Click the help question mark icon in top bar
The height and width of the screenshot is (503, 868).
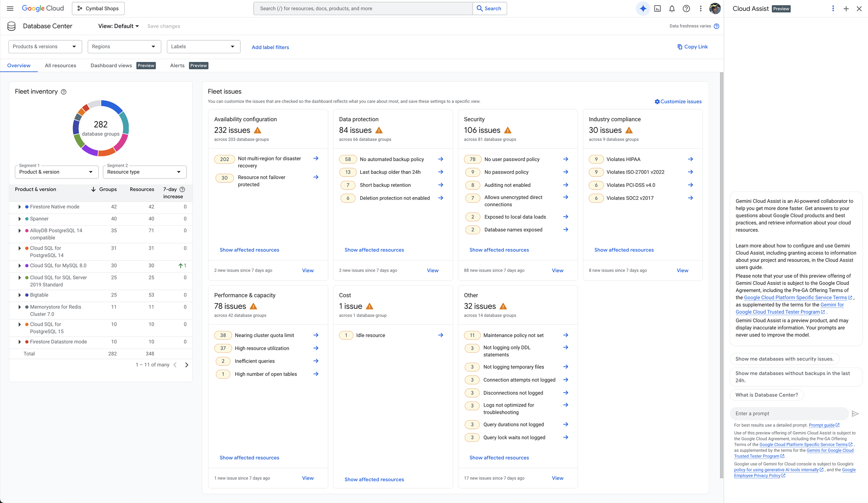[x=686, y=9]
